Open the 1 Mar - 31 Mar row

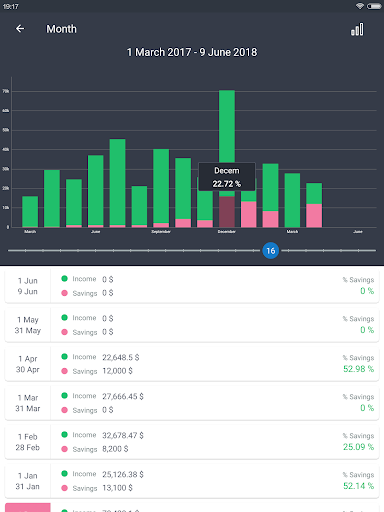coord(192,403)
